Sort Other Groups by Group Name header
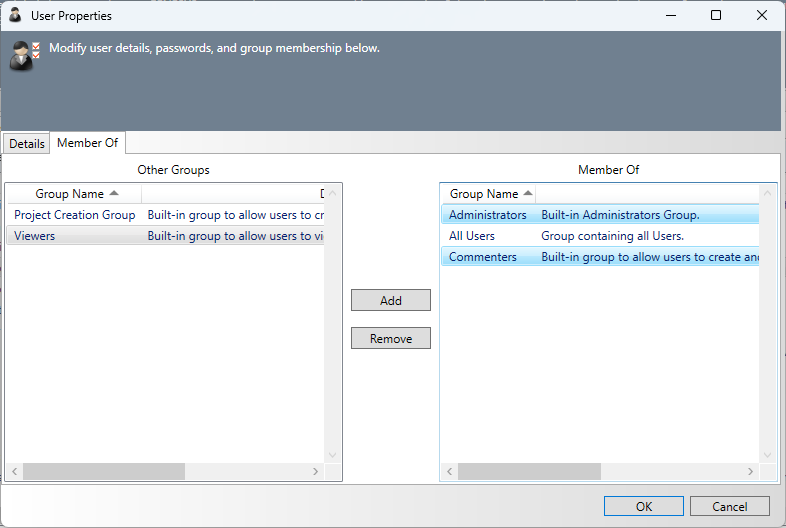 (x=70, y=194)
